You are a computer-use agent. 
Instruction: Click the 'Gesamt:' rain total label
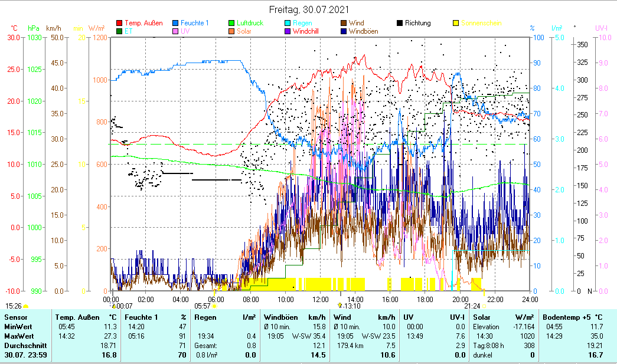[206, 346]
